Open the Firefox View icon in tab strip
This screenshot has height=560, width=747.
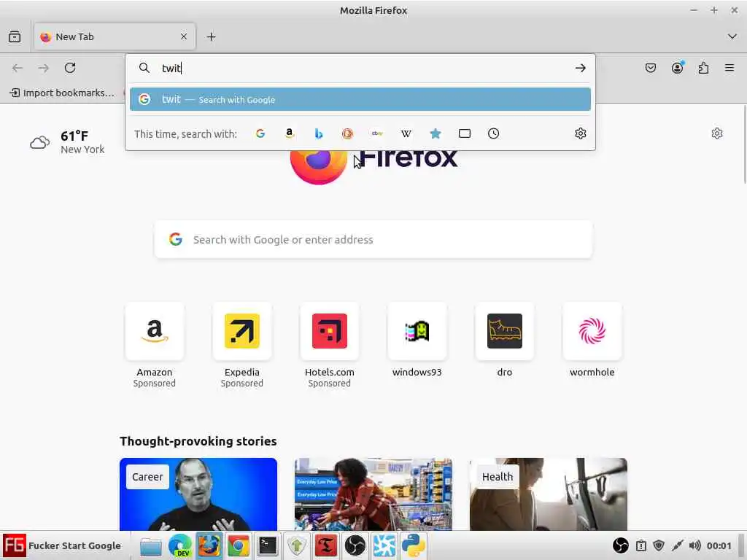(15, 36)
